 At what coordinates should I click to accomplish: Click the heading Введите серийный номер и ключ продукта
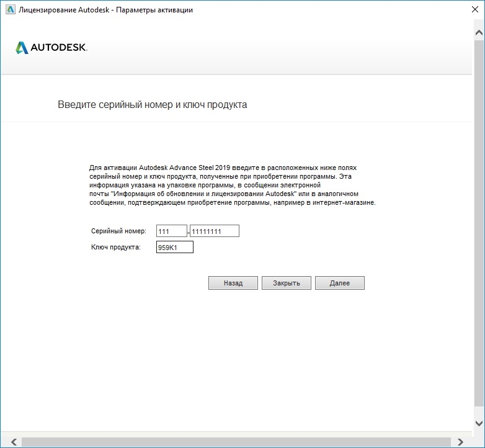(x=152, y=105)
